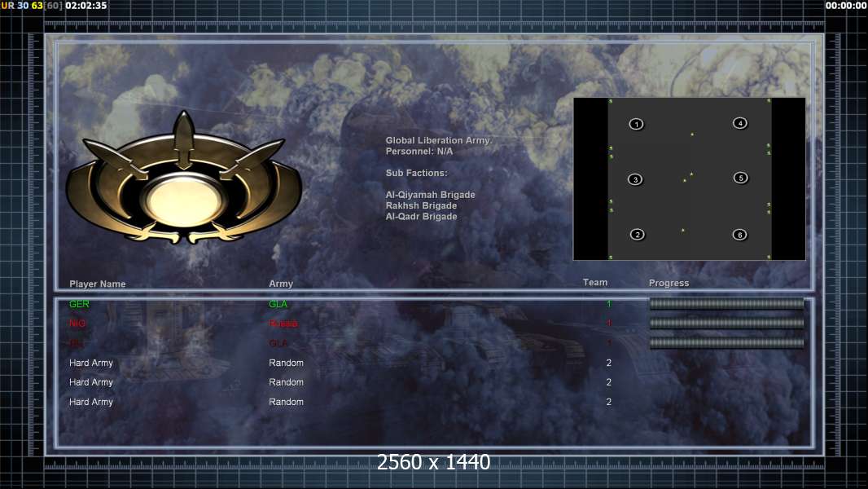Click the Progress column header
The image size is (868, 489).
click(x=669, y=283)
